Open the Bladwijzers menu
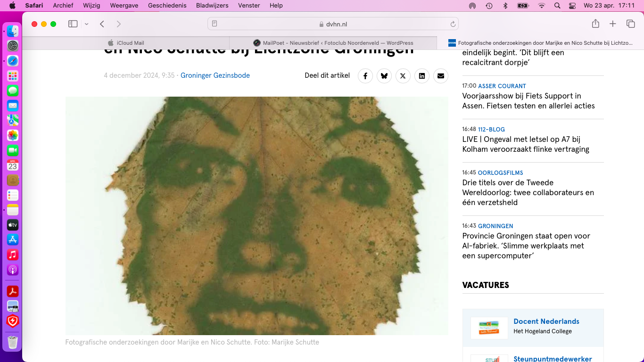The height and width of the screenshot is (362, 644). (x=212, y=6)
